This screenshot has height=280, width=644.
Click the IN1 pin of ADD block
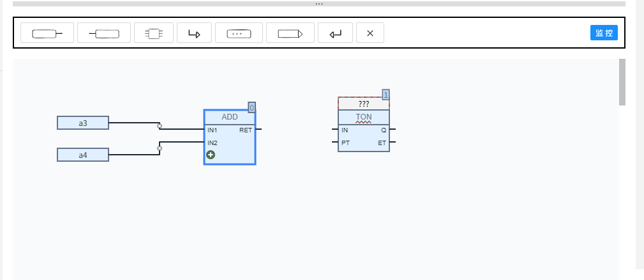point(213,130)
